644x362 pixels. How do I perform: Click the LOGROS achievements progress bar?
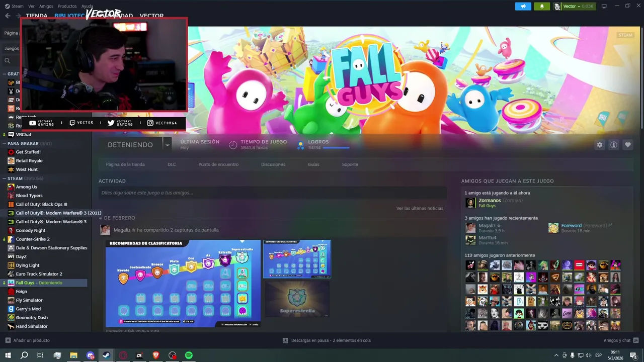336,148
